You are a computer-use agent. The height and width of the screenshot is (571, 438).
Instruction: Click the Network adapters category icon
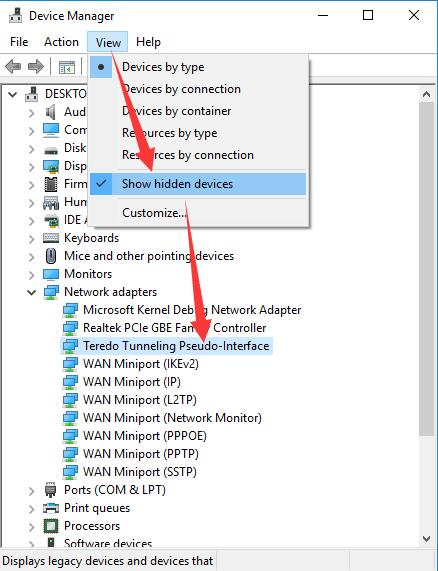coord(51,292)
